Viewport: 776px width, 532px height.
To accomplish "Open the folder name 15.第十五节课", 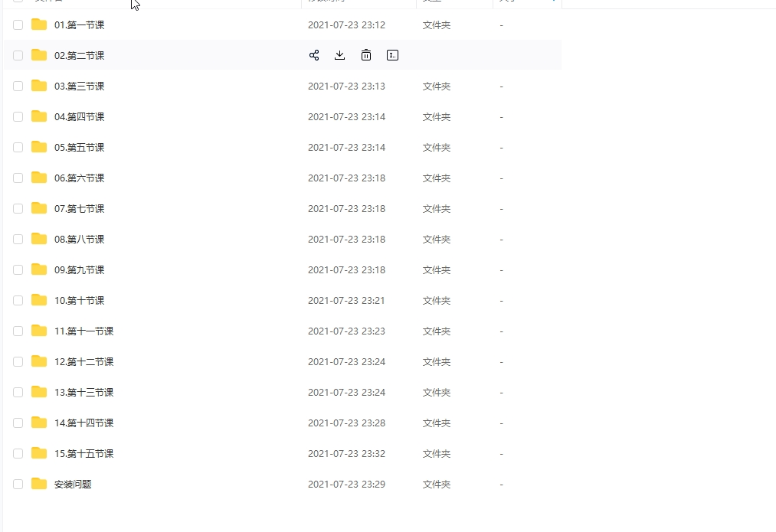I will point(84,455).
